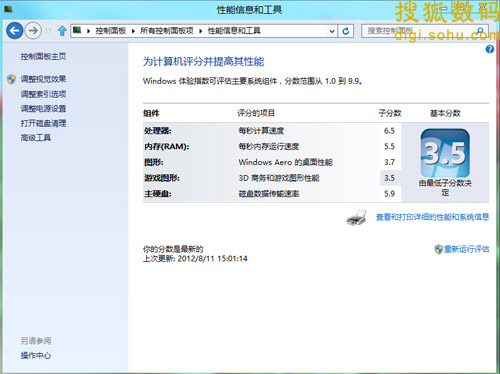Expand the chevron after 控制面板 breadcrumb
Screen dimensions: 500x374
pyautogui.click(x=133, y=31)
